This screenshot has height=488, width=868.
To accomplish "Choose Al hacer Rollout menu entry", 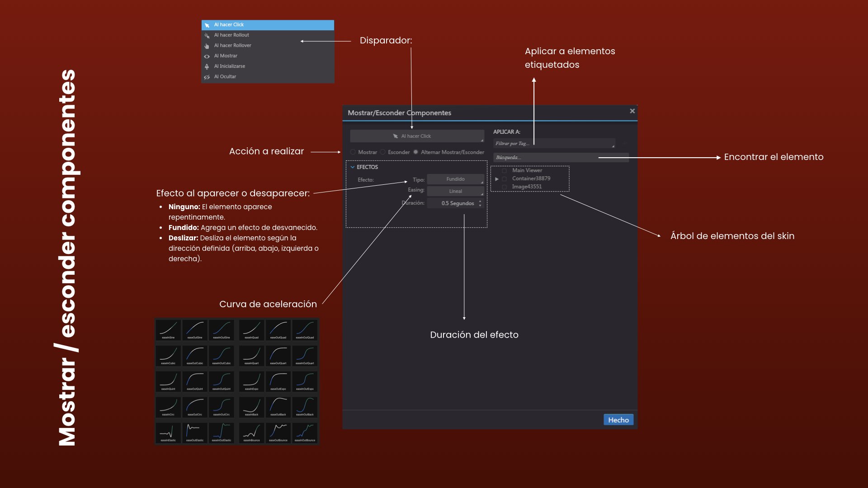I will (231, 35).
